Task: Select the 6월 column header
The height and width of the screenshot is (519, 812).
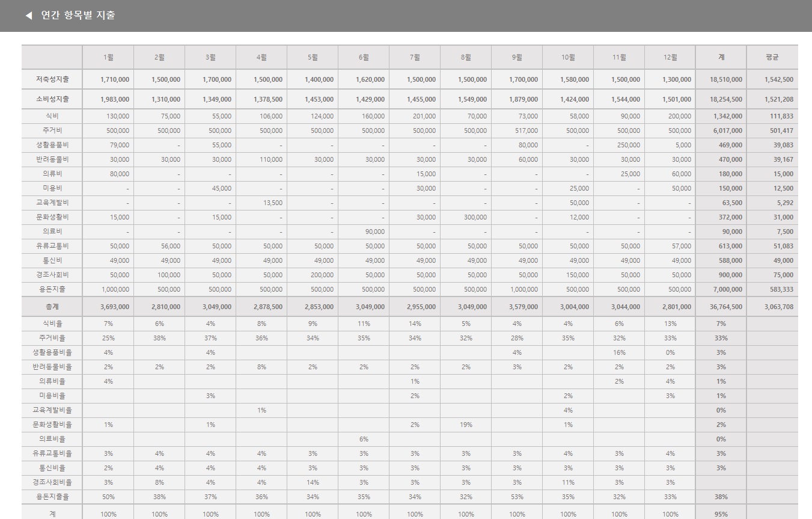Action: tap(364, 57)
